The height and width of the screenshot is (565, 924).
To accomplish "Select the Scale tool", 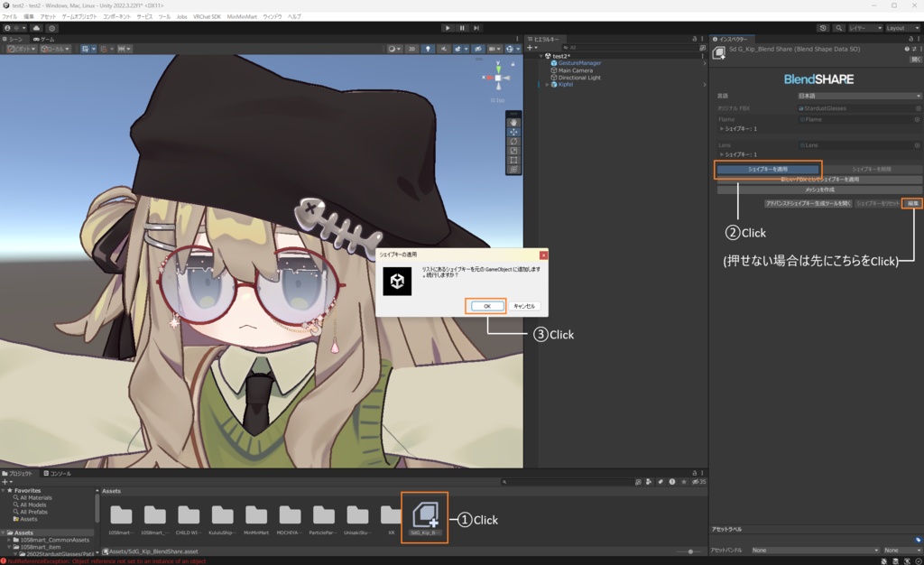I will coord(513,151).
